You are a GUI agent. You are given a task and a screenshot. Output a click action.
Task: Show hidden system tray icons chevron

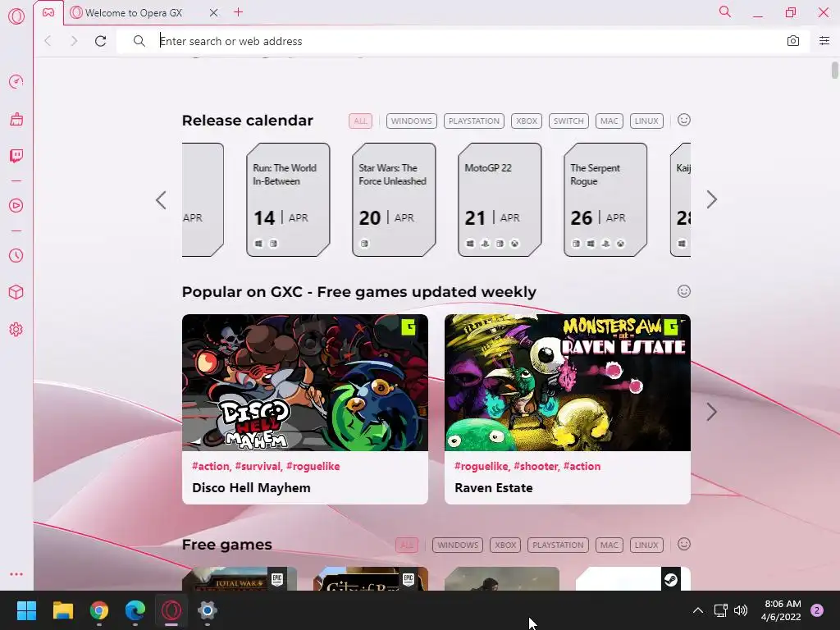click(697, 610)
